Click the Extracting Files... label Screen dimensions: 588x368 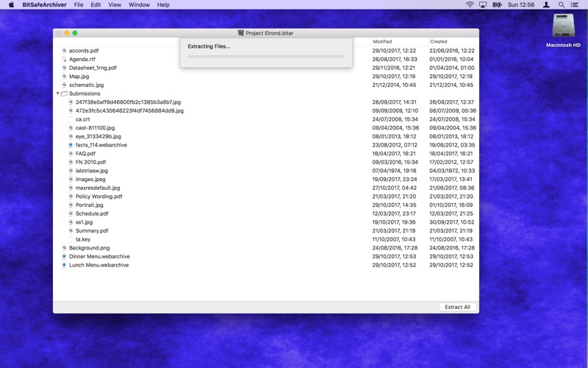[209, 46]
